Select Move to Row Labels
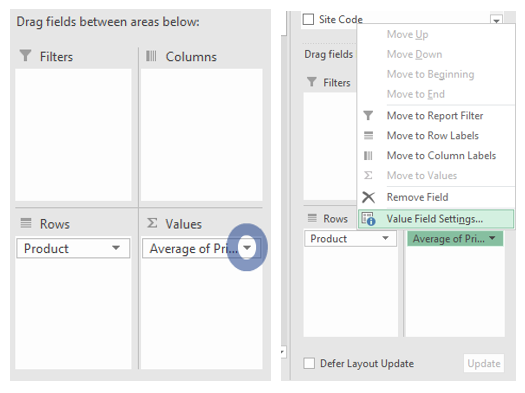The image size is (525, 393). (433, 135)
